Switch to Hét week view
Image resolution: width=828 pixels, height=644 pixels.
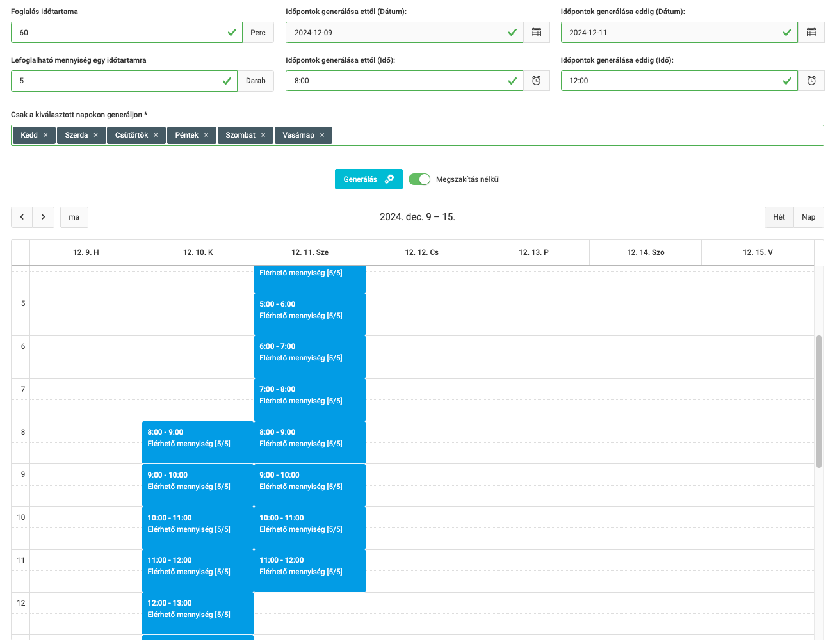779,217
